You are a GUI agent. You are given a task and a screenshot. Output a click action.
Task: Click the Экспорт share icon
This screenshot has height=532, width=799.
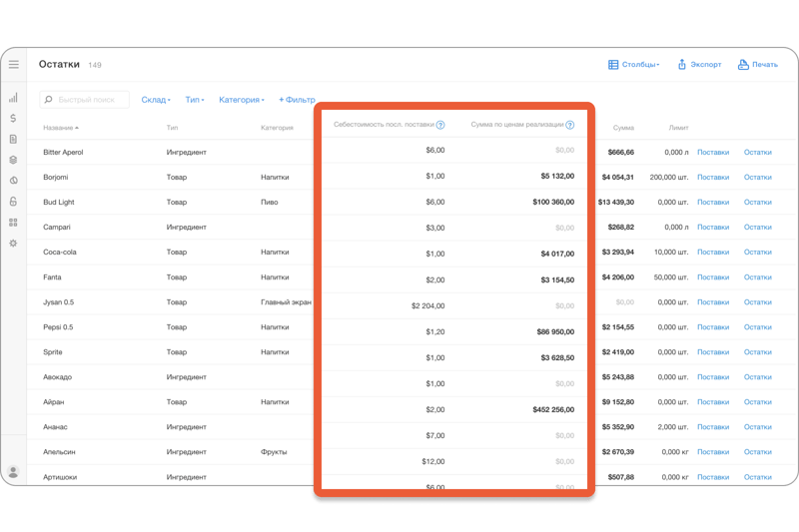coord(682,64)
